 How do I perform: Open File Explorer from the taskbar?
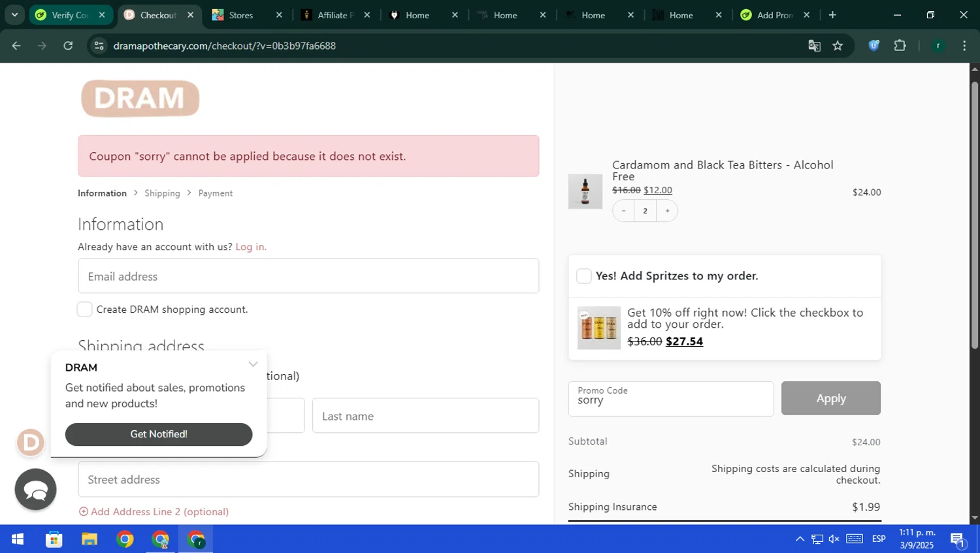pos(90,539)
